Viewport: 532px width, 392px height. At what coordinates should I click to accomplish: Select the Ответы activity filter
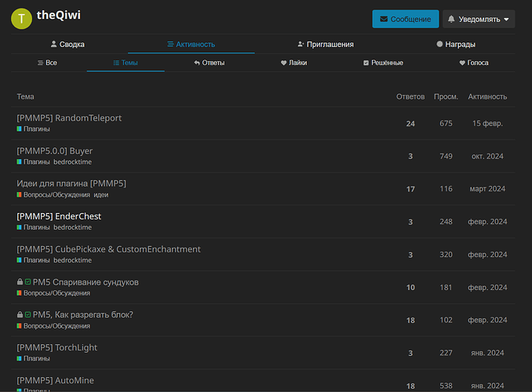tap(209, 63)
